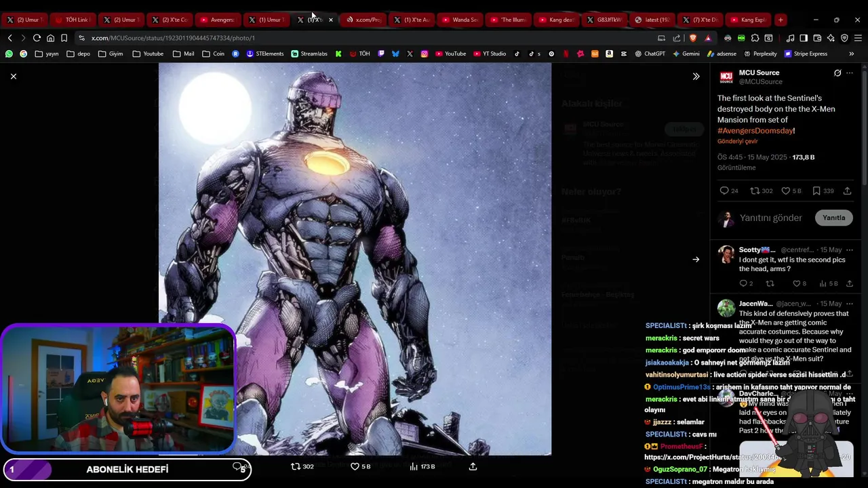The width and height of the screenshot is (868, 488).
Task: Open the Streamlabs bookmark
Action: click(x=309, y=54)
